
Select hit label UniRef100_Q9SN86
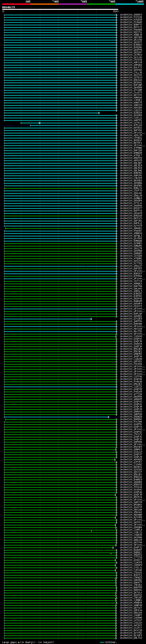click(131, 183)
